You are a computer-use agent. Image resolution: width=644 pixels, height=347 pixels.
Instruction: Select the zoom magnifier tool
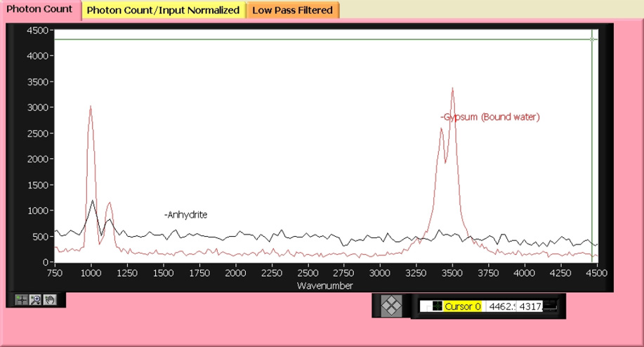tap(35, 300)
